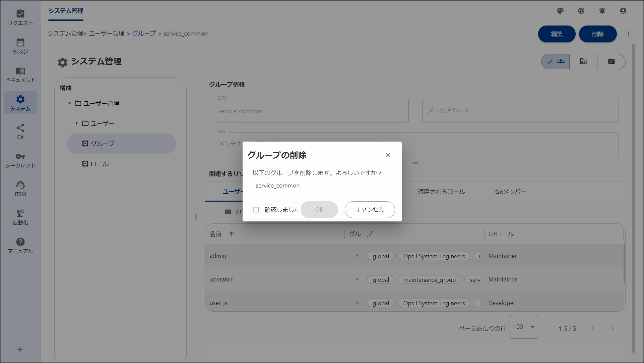This screenshot has height=363, width=644.
Task: Open the language globe icon
Action: pyautogui.click(x=581, y=11)
